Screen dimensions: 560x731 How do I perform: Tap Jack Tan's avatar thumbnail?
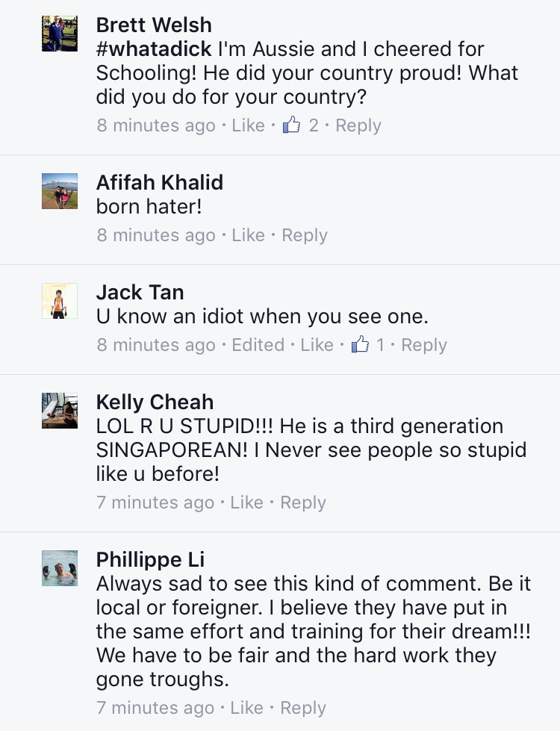(x=60, y=301)
